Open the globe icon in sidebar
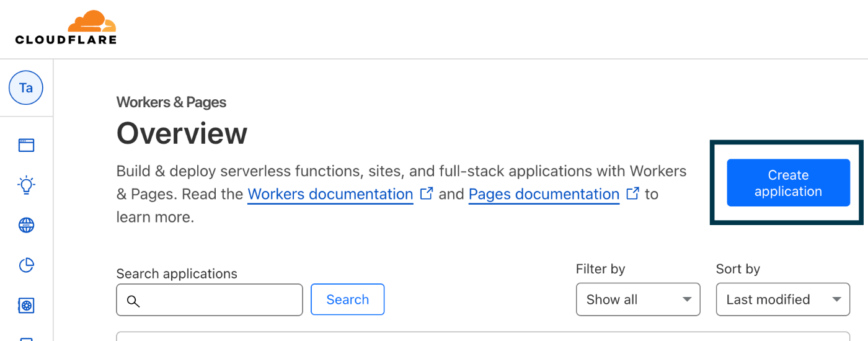Image resolution: width=868 pixels, height=341 pixels. (26, 225)
